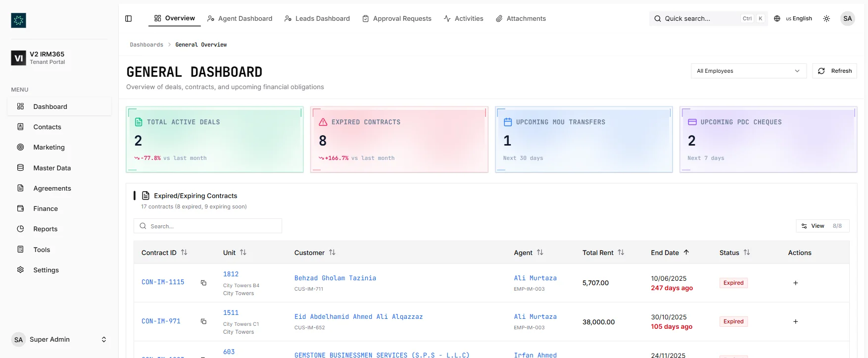
Task: Open Marketing from the sidebar menu
Action: click(x=59, y=147)
